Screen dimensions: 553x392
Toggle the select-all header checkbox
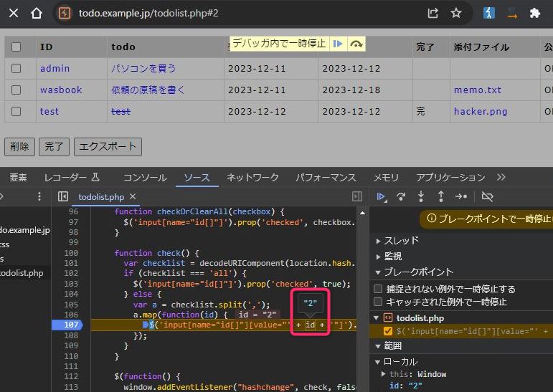click(x=16, y=47)
